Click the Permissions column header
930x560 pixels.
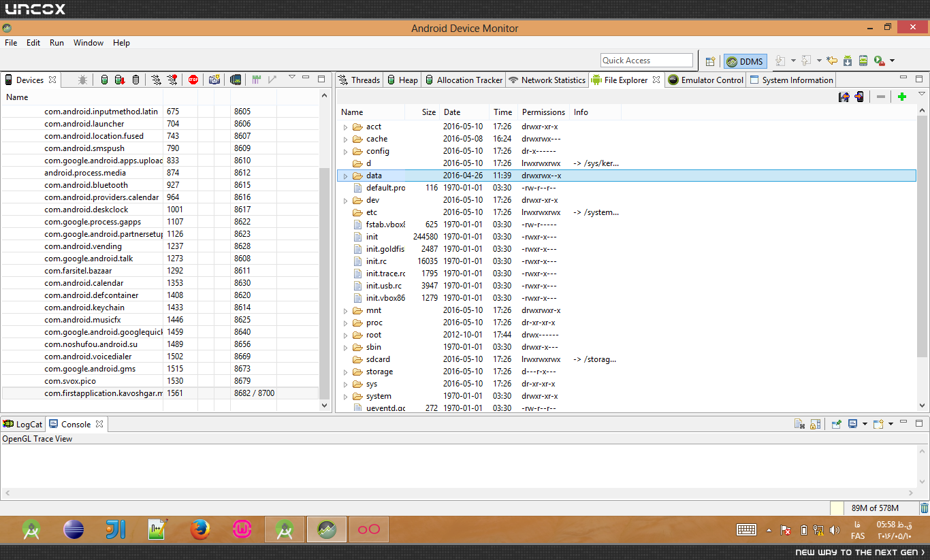tap(543, 112)
